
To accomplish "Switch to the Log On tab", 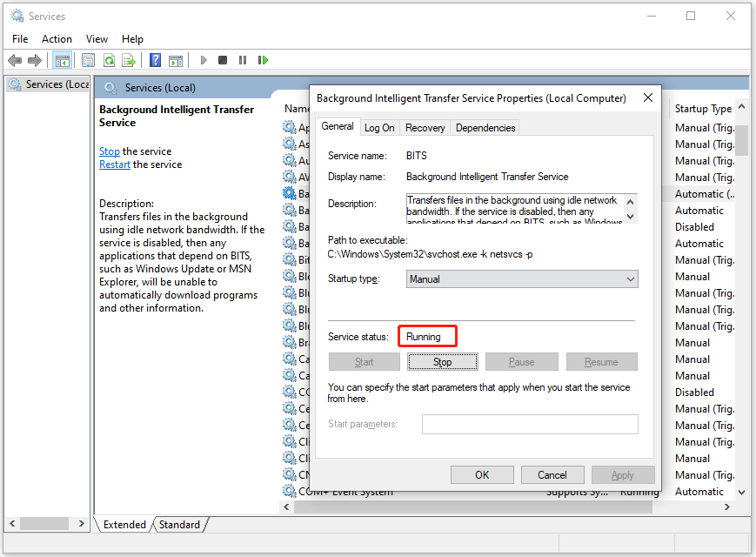I will pyautogui.click(x=379, y=128).
